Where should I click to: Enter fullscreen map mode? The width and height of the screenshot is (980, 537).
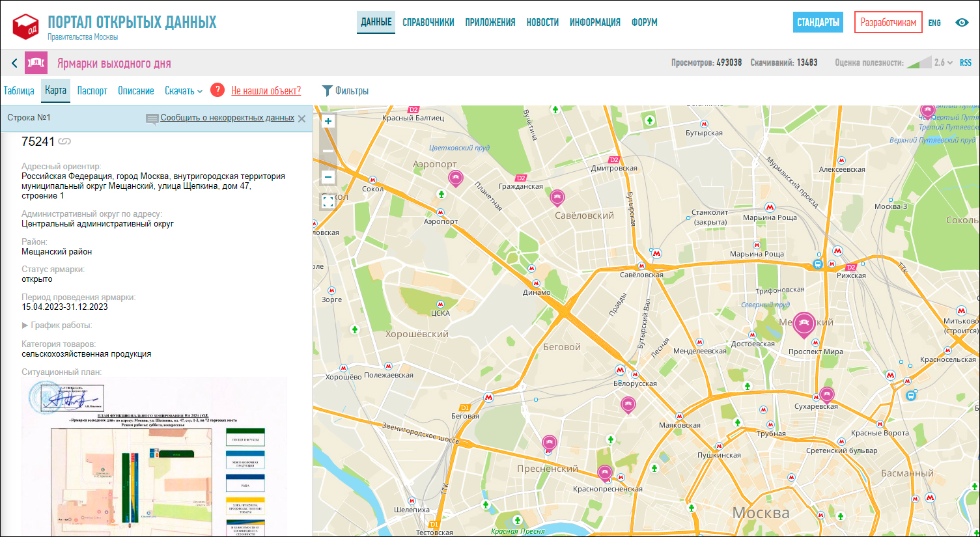click(328, 202)
